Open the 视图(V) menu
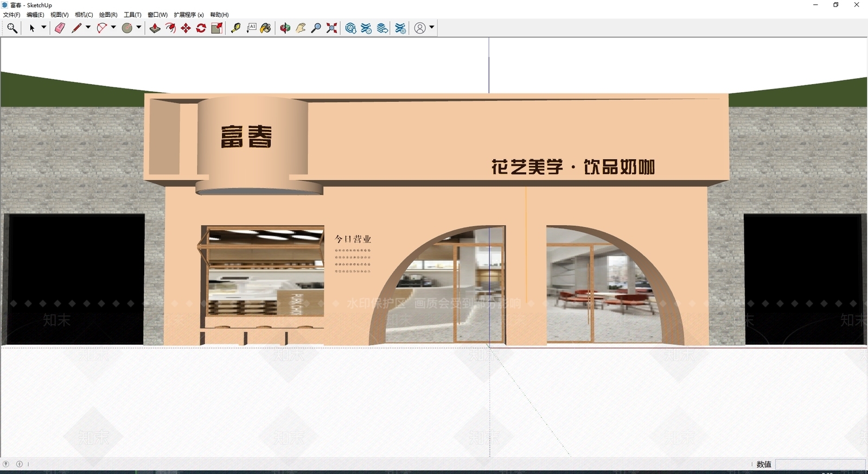 pos(60,15)
